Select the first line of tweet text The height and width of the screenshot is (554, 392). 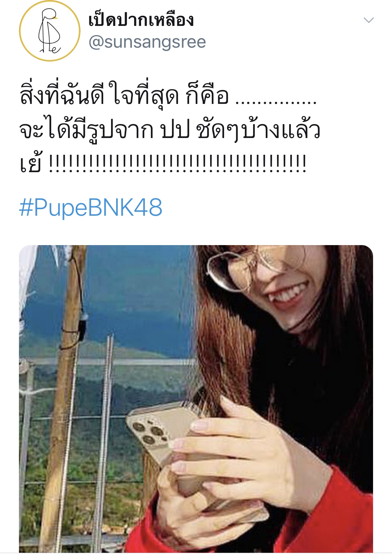coord(168,94)
